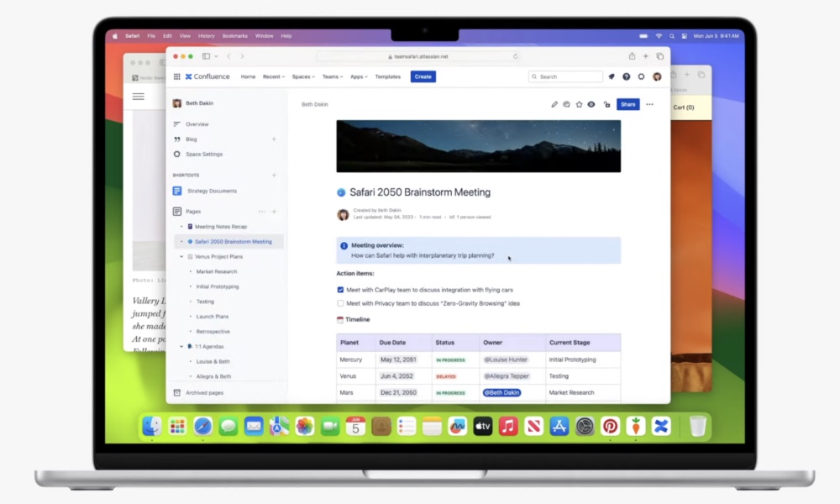Open Confluence app in the Dock

(661, 427)
